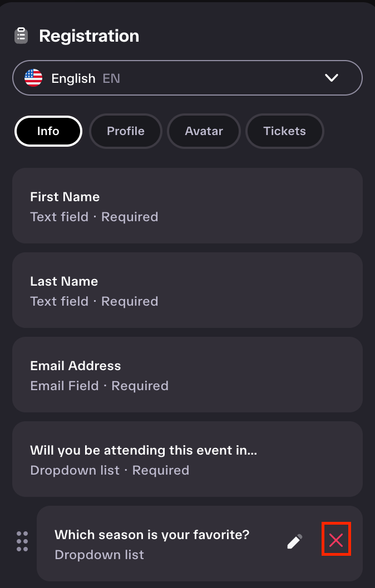Click 'Dropdown list' label under season question

(x=100, y=555)
